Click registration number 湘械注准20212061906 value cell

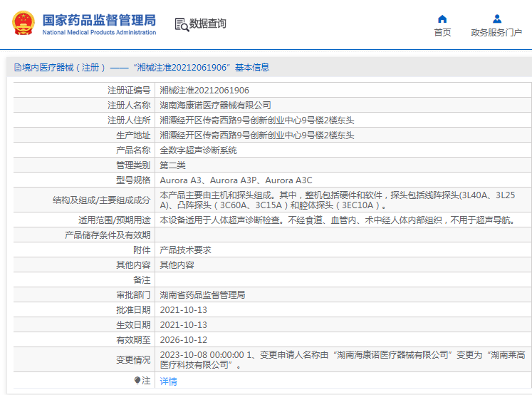click(204, 91)
